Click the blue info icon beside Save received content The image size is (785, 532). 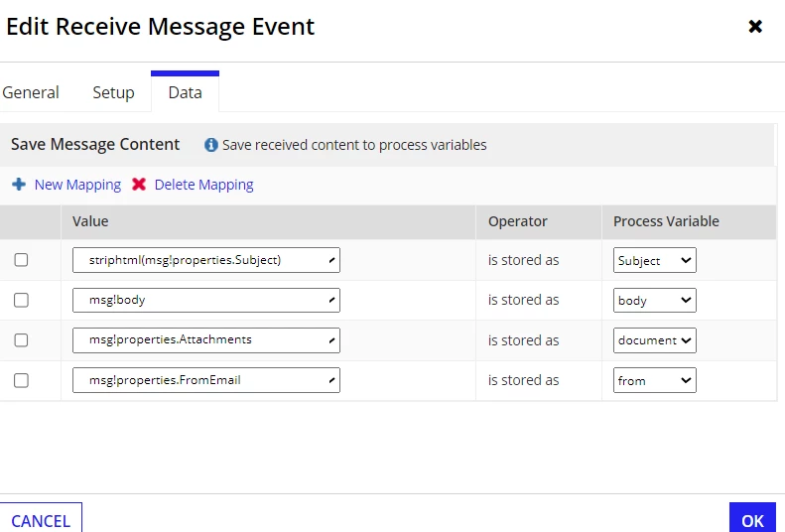[x=210, y=145]
